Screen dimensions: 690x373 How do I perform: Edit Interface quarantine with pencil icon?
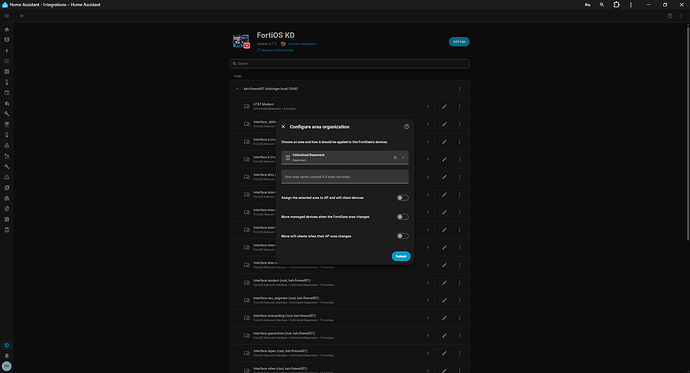444,336
